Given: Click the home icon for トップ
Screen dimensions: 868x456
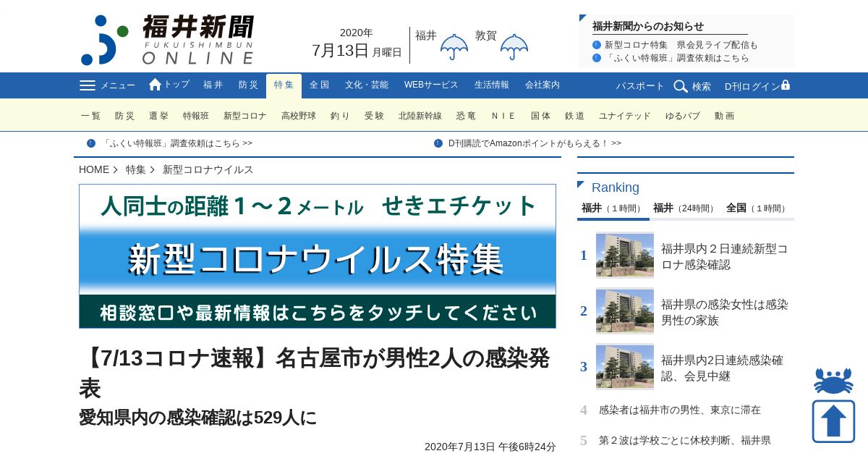Looking at the screenshot, I should pyautogui.click(x=155, y=85).
